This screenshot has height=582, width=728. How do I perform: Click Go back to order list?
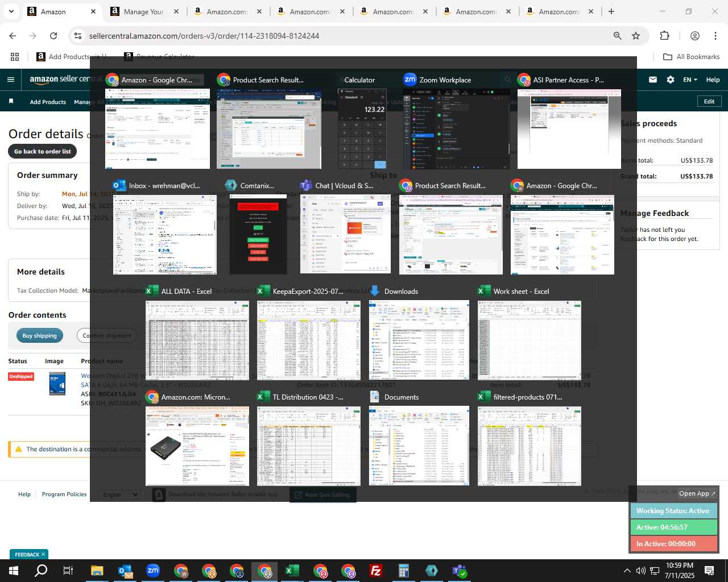(43, 151)
